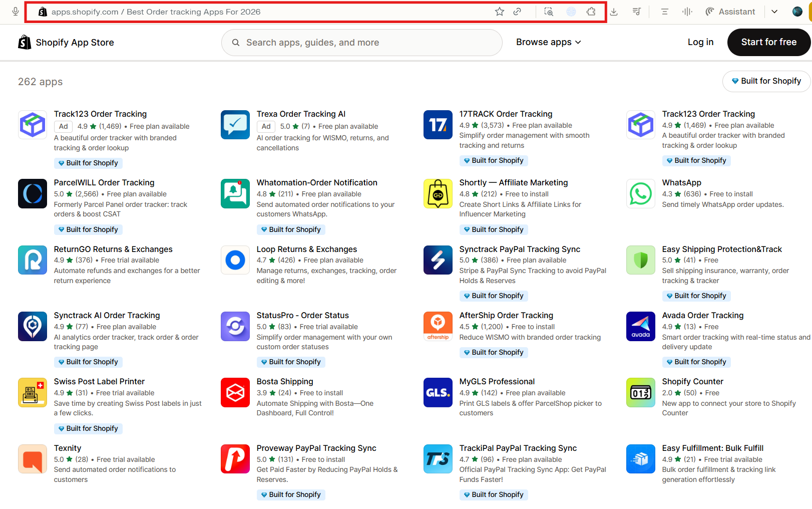Viewport: 812px width, 509px height.
Task: Open Easy Shipping Protection&Track icon
Action: pyautogui.click(x=641, y=260)
